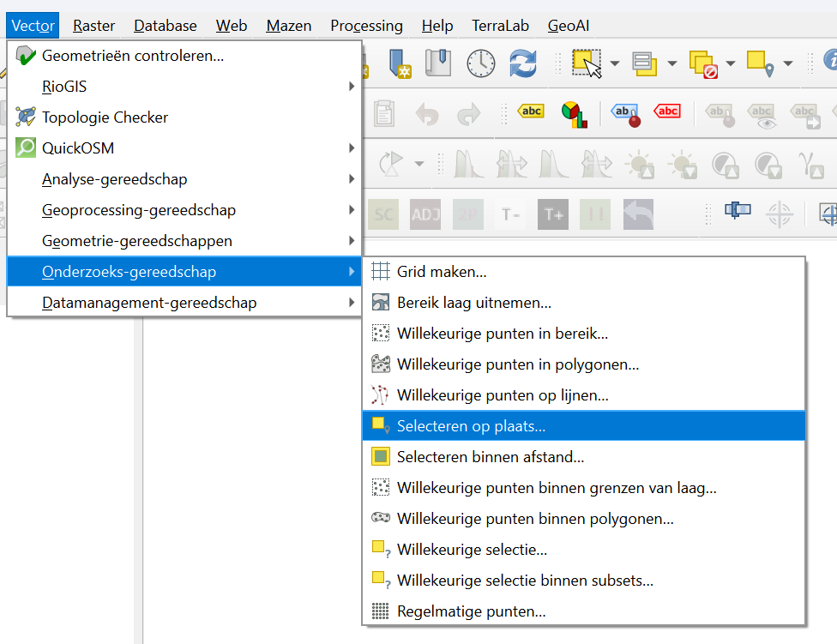Choose Regelmatige punten
This screenshot has height=644, width=837.
[x=583, y=611]
